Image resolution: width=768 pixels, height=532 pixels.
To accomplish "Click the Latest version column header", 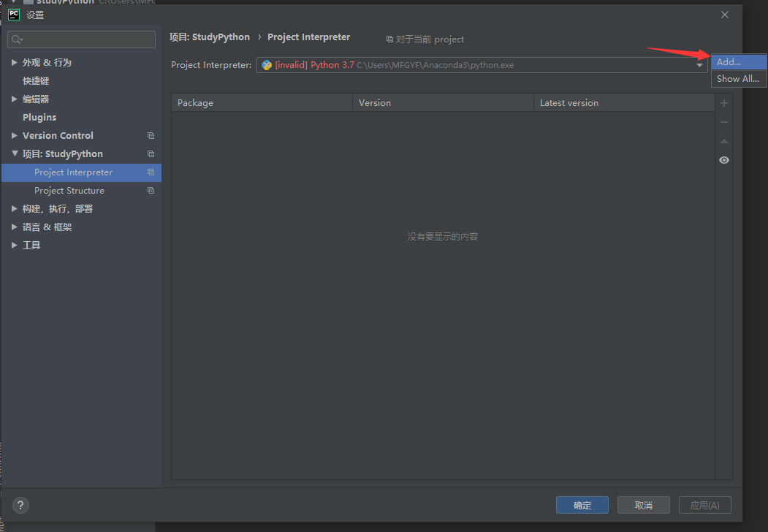I will [x=624, y=103].
